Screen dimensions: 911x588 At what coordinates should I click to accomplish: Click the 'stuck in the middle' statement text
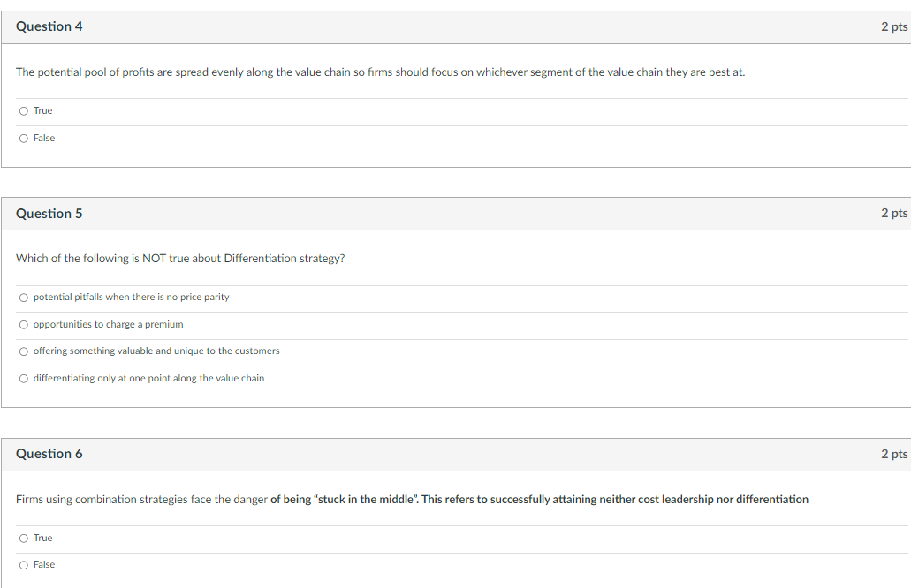[x=411, y=499]
